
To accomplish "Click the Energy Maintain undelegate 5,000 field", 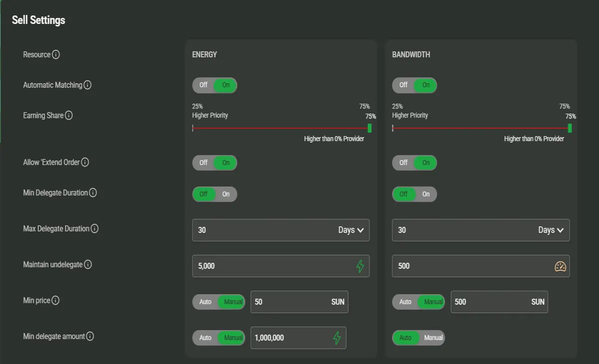I will pos(281,266).
